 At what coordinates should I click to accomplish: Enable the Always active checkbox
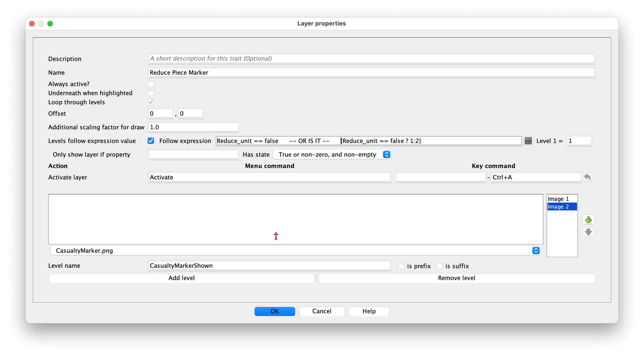click(x=151, y=84)
